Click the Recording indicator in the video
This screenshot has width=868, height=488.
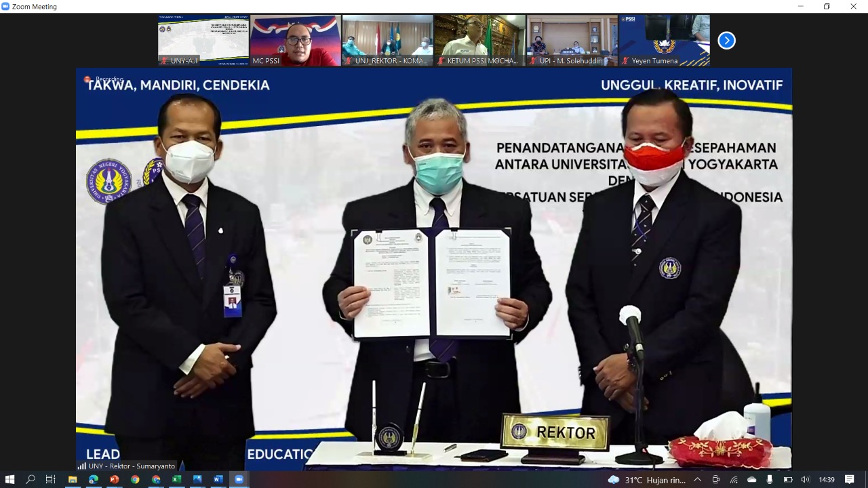[104, 79]
